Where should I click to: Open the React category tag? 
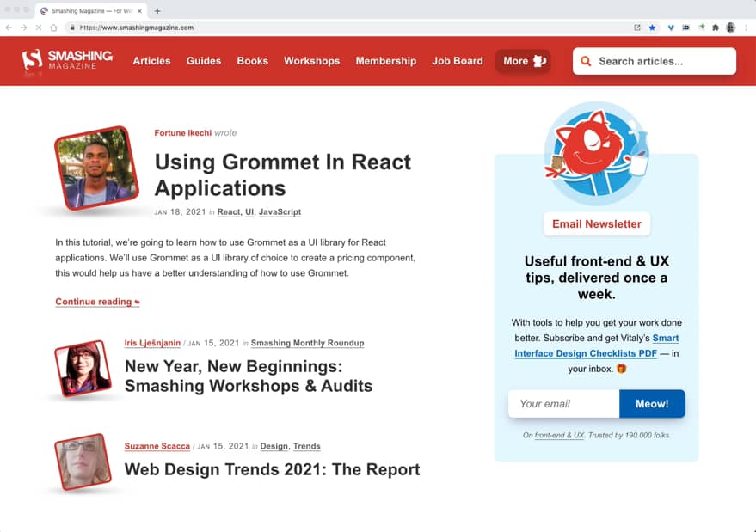(x=229, y=212)
